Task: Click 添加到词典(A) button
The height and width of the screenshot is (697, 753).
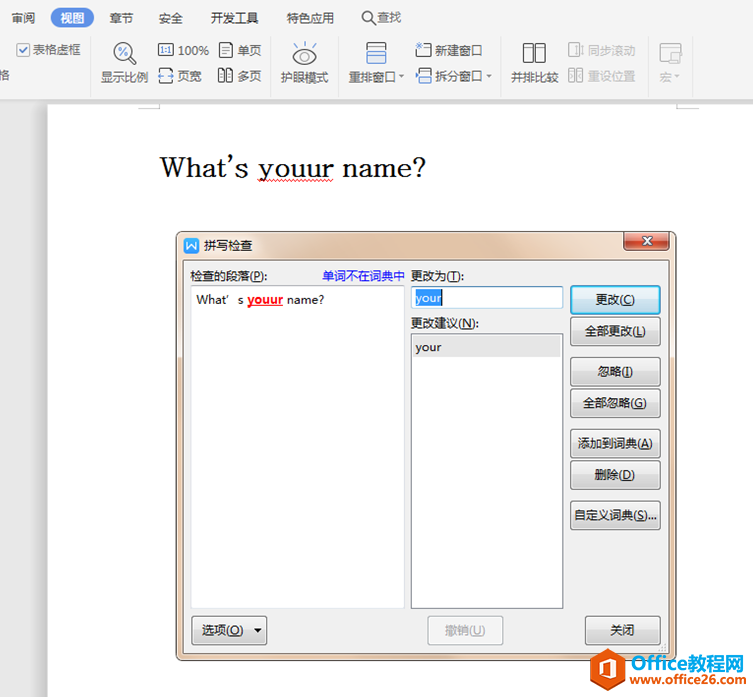Action: 615,443
